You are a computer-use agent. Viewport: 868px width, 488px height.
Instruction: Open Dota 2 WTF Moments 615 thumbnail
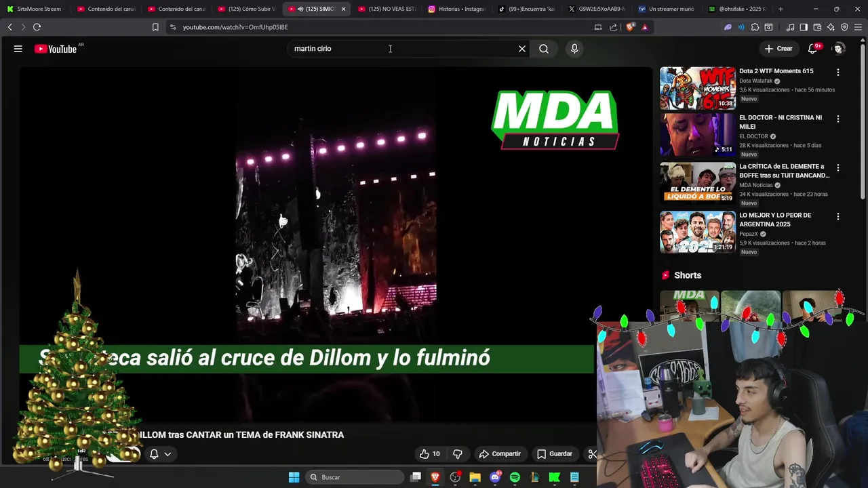click(x=697, y=88)
